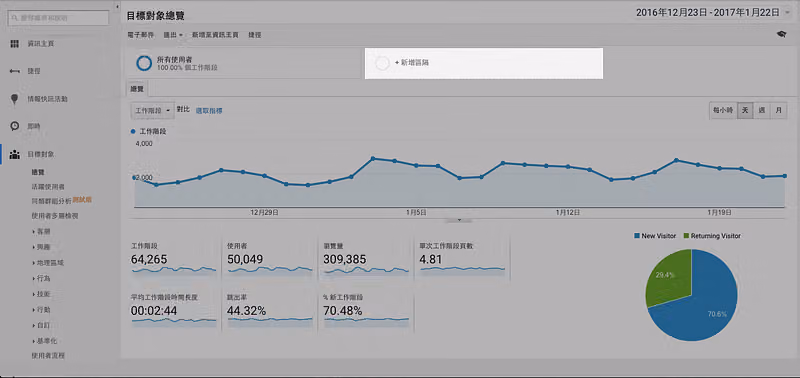
Task: Open the date range 2016年12月23日 - 2017年1月22日 picker
Action: 714,13
